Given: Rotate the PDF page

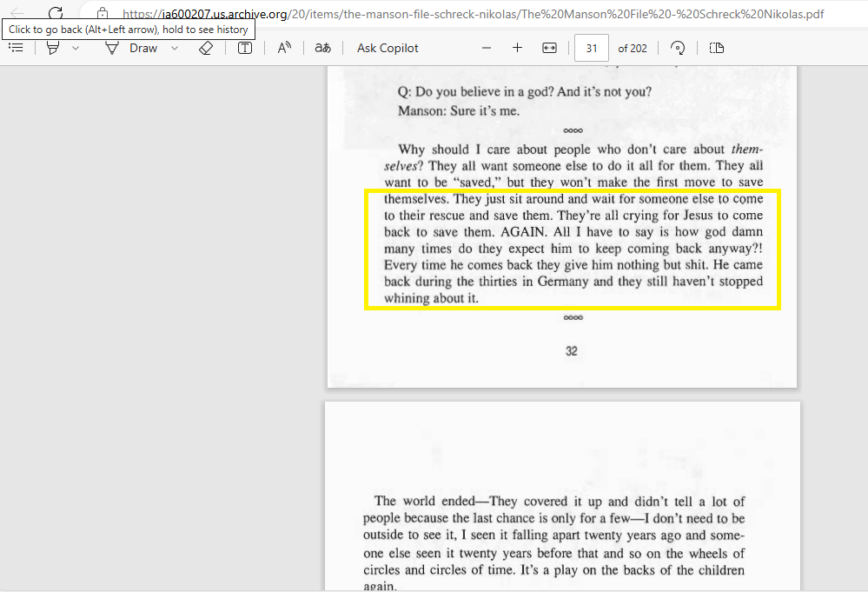Looking at the screenshot, I should (678, 48).
